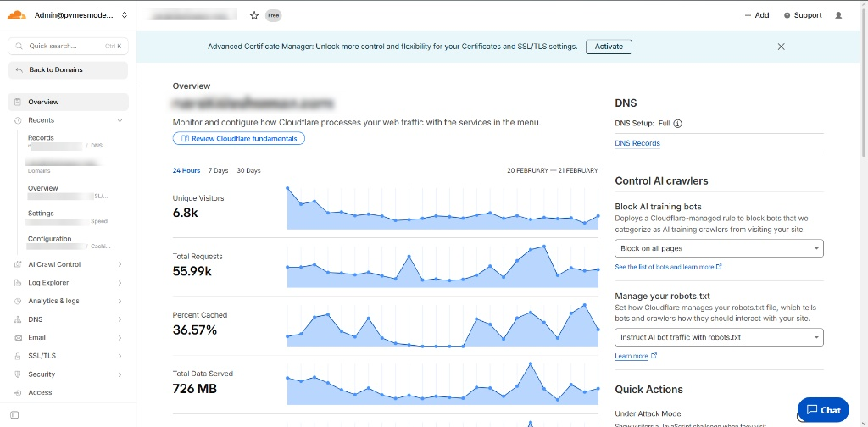Open Block AI training bots dropdown
This screenshot has width=868, height=427.
click(719, 248)
